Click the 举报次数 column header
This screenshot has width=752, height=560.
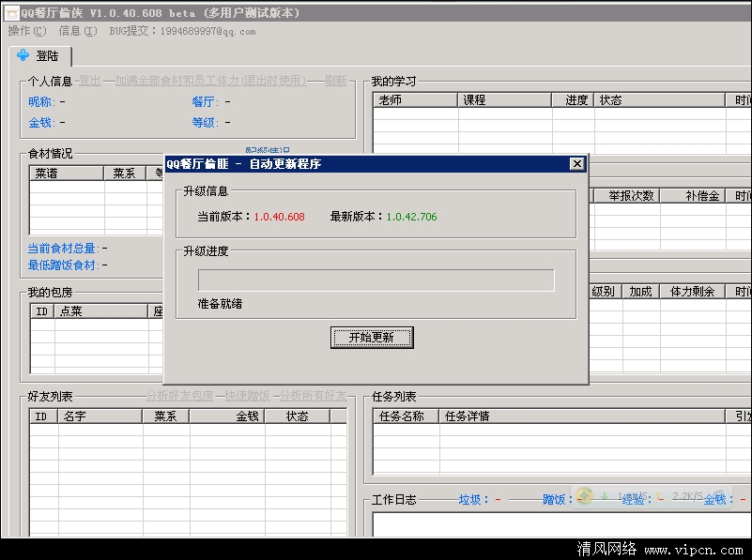(627, 196)
